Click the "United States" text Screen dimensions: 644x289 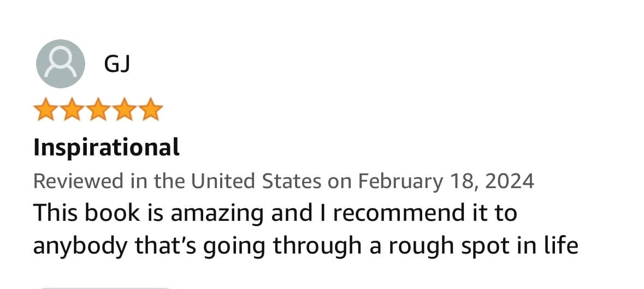(256, 181)
